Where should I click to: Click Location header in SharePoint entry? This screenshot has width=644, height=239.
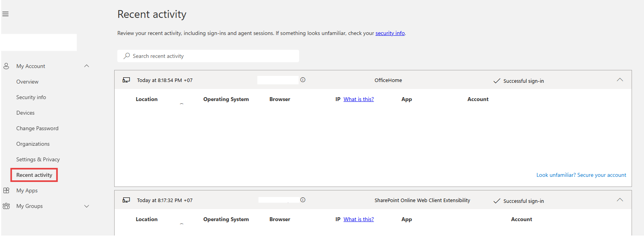tap(147, 219)
